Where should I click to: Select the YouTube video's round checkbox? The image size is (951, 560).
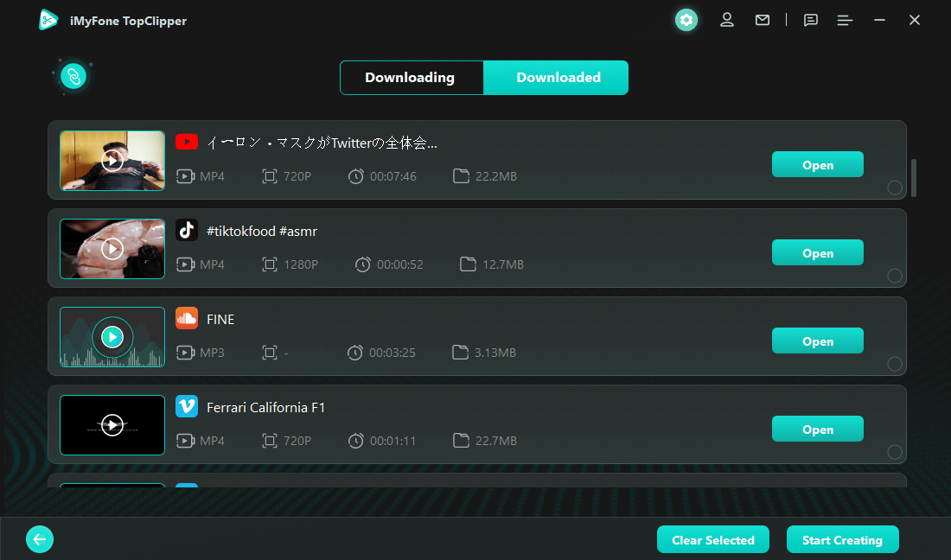[895, 188]
